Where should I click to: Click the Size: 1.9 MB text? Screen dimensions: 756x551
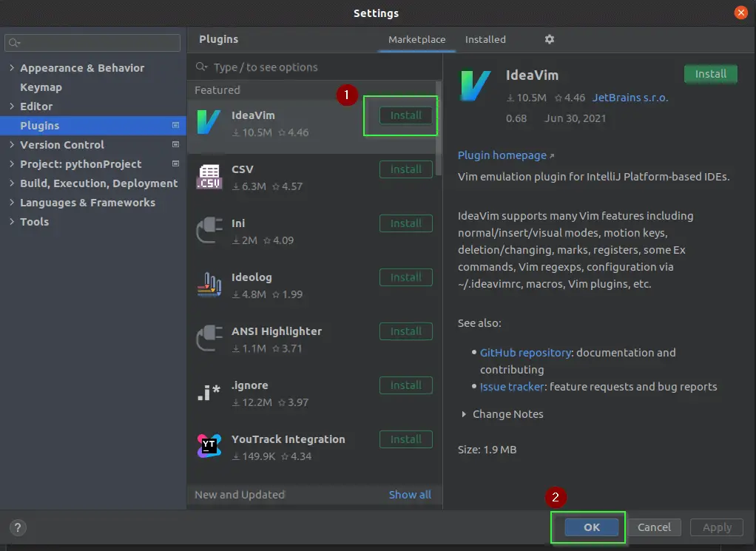point(487,450)
